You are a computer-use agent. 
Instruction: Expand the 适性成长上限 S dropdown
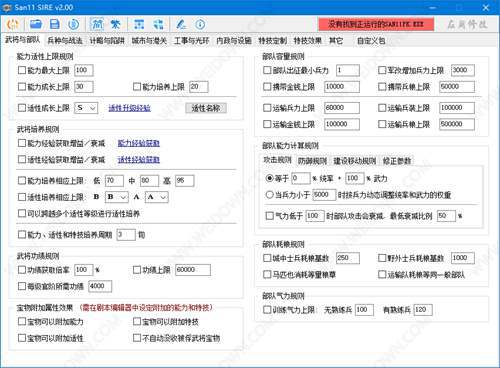click(86, 108)
